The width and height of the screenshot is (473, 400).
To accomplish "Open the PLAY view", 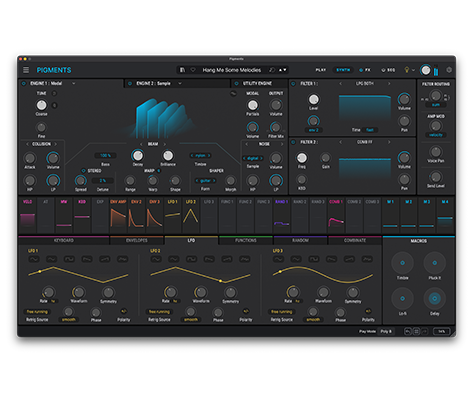I will [321, 70].
